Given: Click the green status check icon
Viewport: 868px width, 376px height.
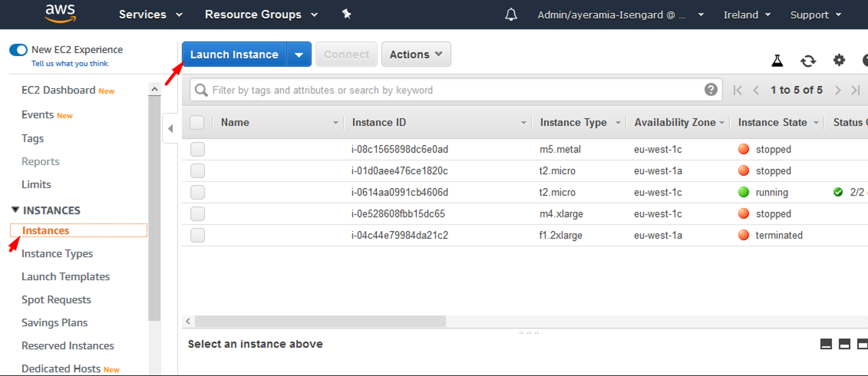Looking at the screenshot, I should [838, 192].
